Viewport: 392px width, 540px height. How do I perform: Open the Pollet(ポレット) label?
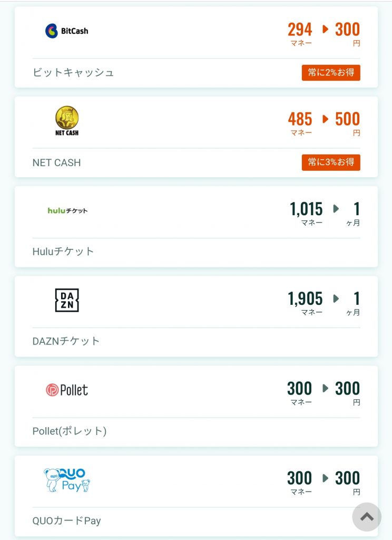coord(70,431)
